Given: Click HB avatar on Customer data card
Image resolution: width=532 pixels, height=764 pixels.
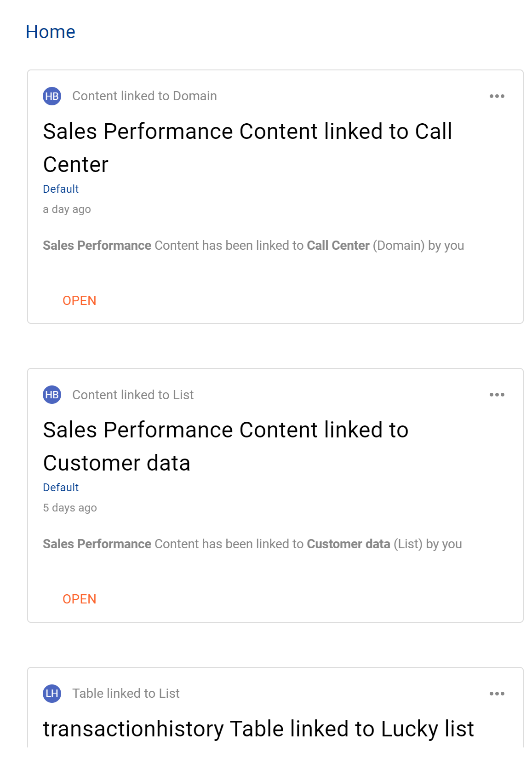Looking at the screenshot, I should (52, 395).
